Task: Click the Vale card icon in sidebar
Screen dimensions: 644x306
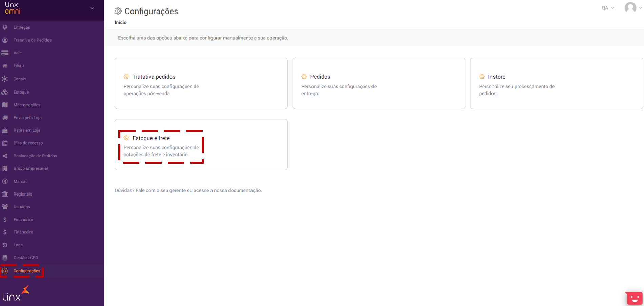Action: 5,53
